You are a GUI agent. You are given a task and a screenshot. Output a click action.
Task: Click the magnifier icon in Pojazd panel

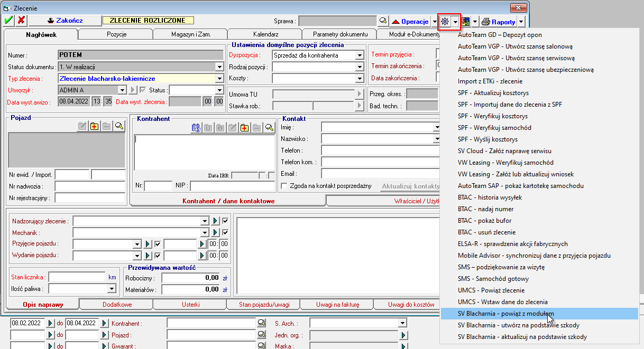(119, 126)
